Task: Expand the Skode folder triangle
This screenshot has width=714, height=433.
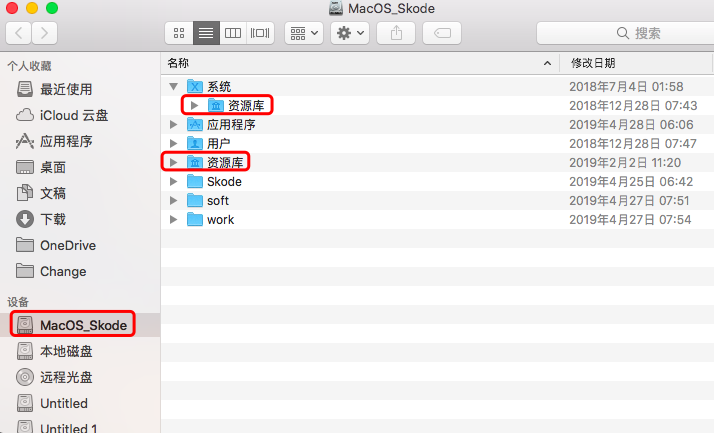Action: coord(173,181)
